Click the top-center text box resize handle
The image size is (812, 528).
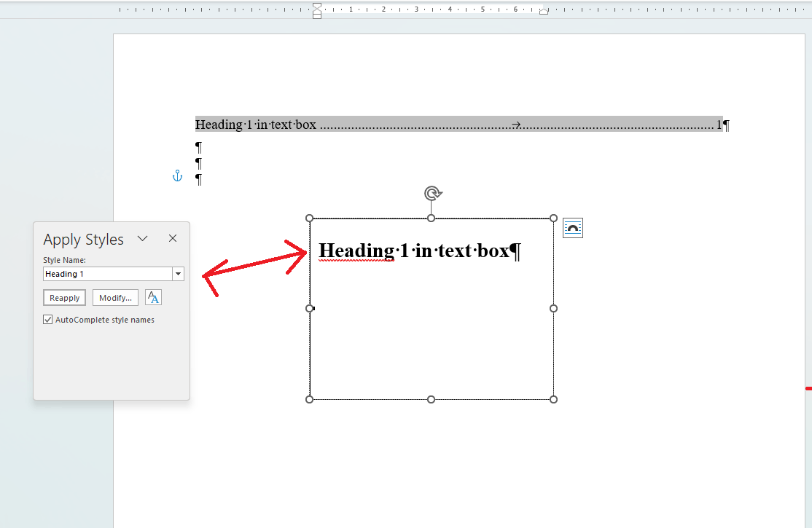point(432,218)
